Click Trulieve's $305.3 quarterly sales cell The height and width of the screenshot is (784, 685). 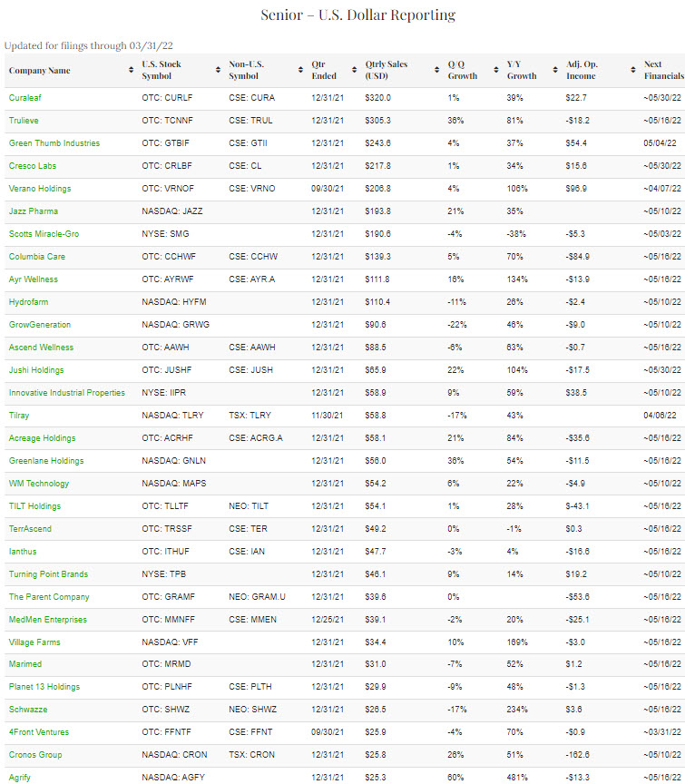[378, 121]
